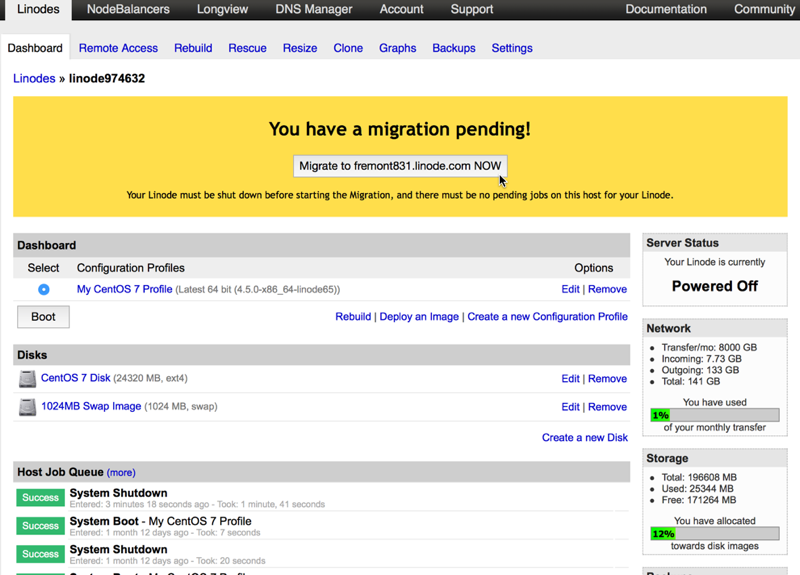The width and height of the screenshot is (800, 575).
Task: Click the 1024MB Swap Image disk icon
Action: (28, 407)
